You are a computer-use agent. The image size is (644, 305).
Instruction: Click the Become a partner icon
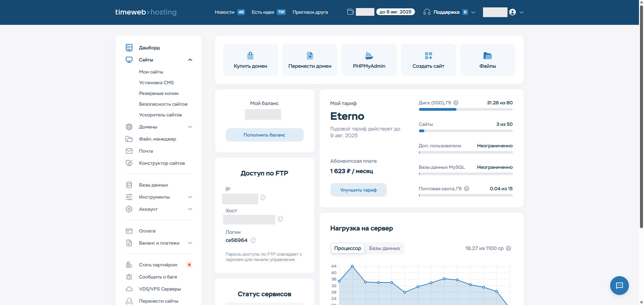129,265
